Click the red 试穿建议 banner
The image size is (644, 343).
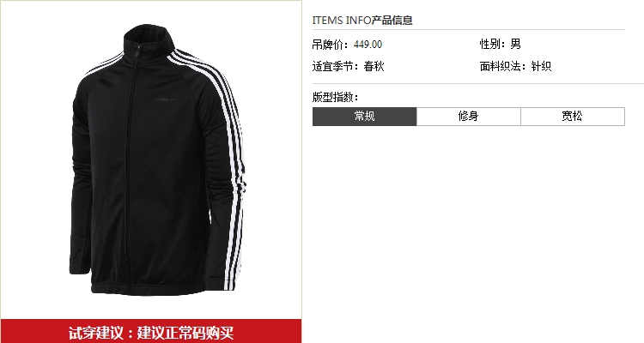(151, 332)
